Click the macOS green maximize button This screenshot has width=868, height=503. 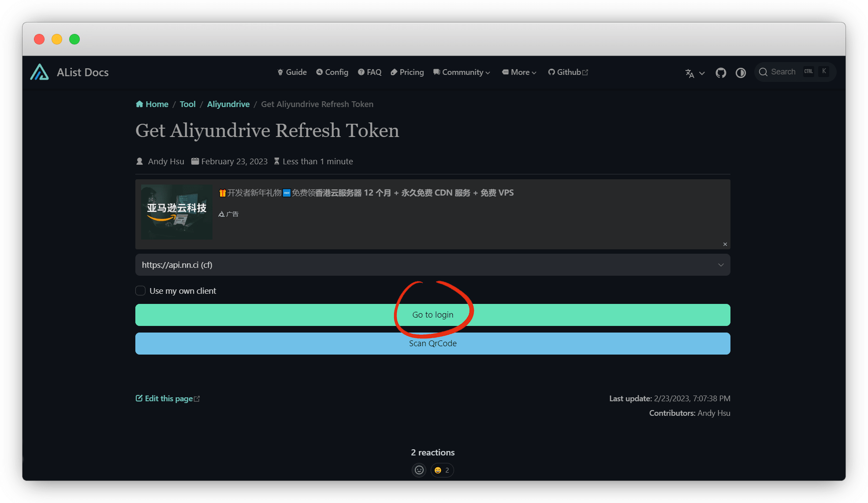point(75,39)
